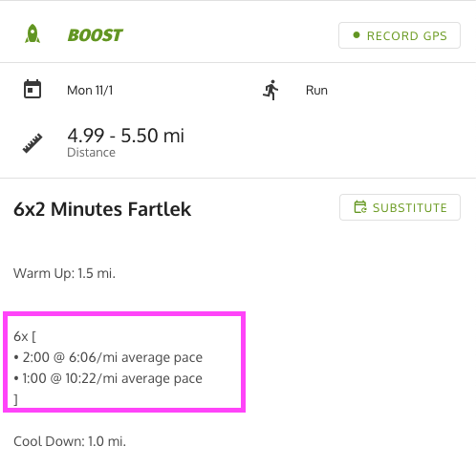Screen dimensions: 476x467
Task: Click the closing bracket of interval set
Action: 15,399
